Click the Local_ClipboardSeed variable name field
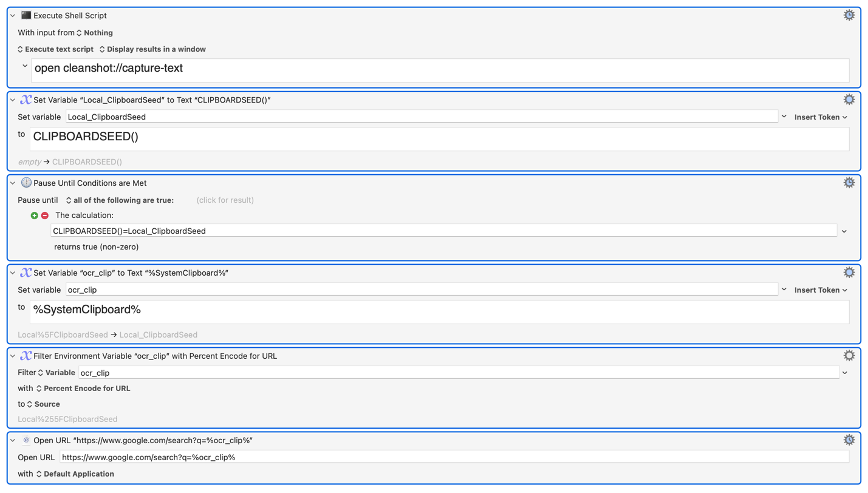Viewport: 868px width, 493px height. pyautogui.click(x=422, y=117)
